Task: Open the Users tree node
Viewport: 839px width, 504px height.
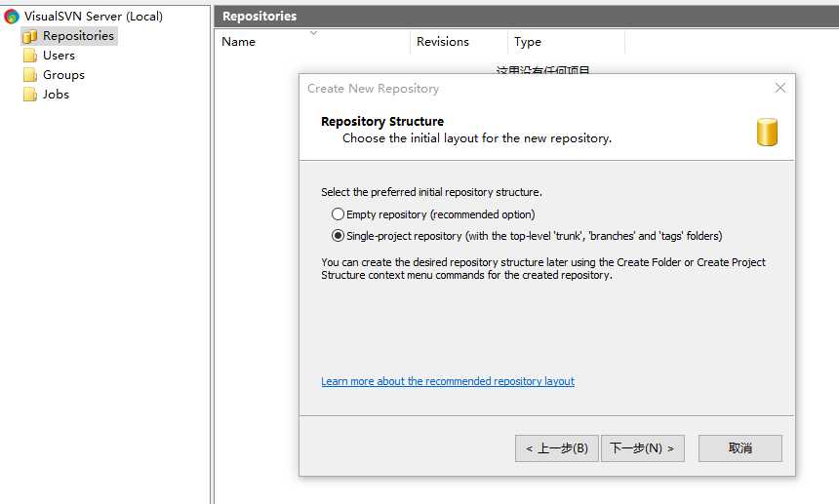Action: [59, 56]
